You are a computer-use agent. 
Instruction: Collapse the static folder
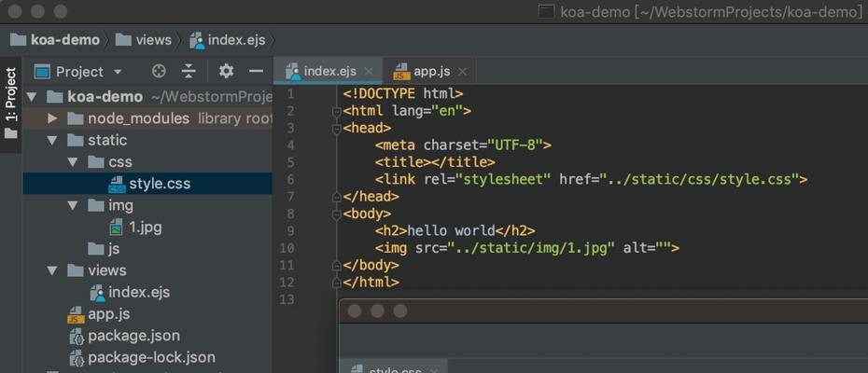pos(52,141)
